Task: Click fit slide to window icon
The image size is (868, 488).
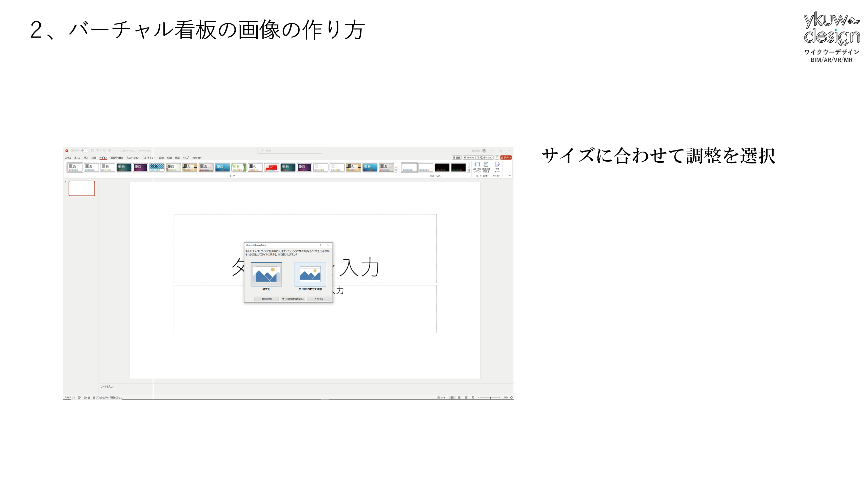Action: tap(511, 398)
